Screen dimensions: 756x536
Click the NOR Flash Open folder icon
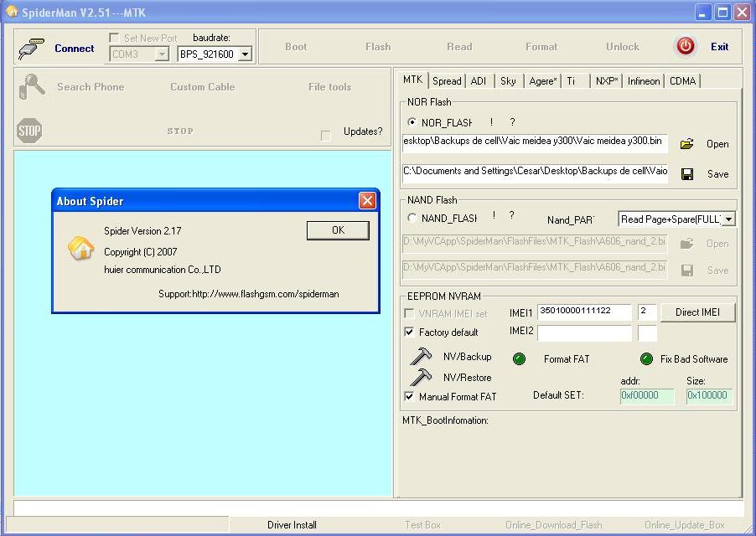tap(686, 144)
